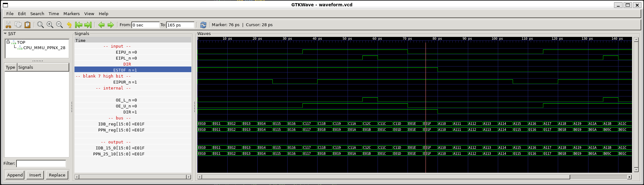
Task: Find next edge with right arrow
Action: [111, 25]
